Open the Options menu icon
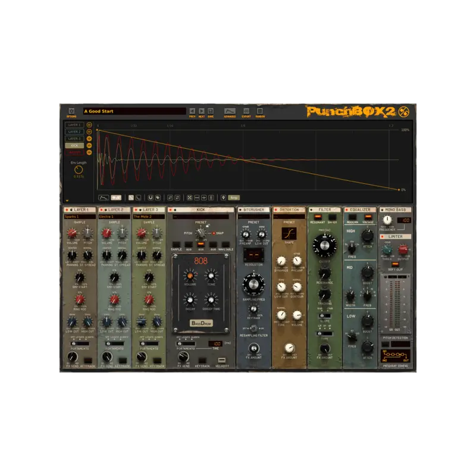The height and width of the screenshot is (476, 476). tap(71, 111)
